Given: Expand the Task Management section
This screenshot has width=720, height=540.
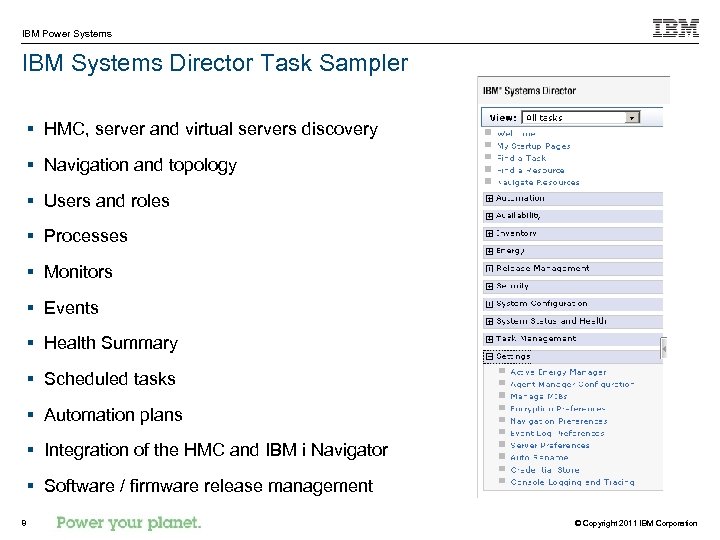Looking at the screenshot, I should click(x=489, y=339).
